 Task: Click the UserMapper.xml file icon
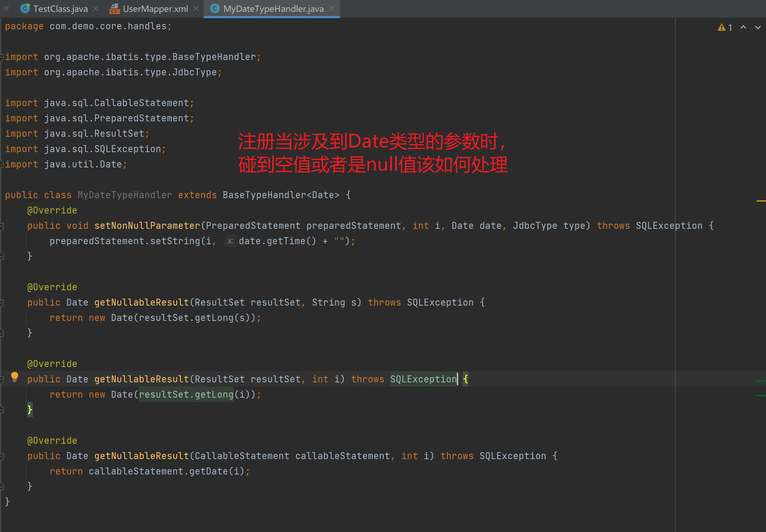[114, 8]
